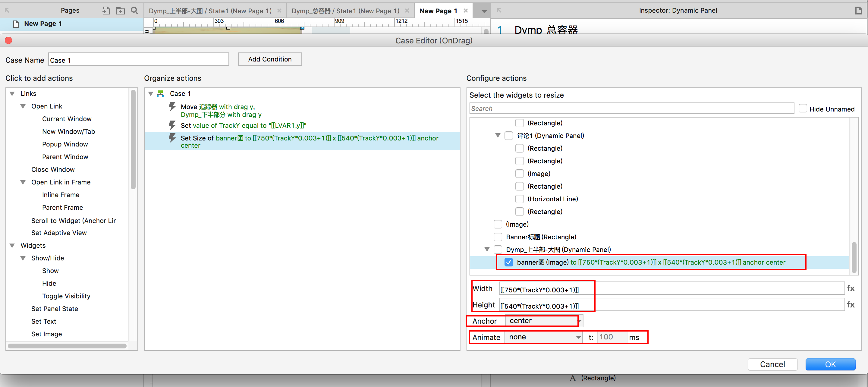868x387 pixels.
Task: Open the Anchor center dropdown
Action: (544, 321)
